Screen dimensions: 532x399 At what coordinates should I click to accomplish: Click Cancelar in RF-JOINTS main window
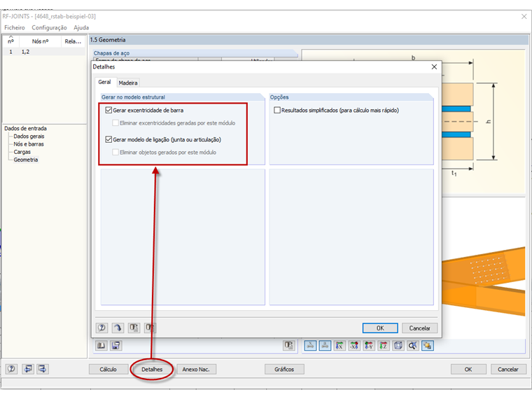click(508, 369)
